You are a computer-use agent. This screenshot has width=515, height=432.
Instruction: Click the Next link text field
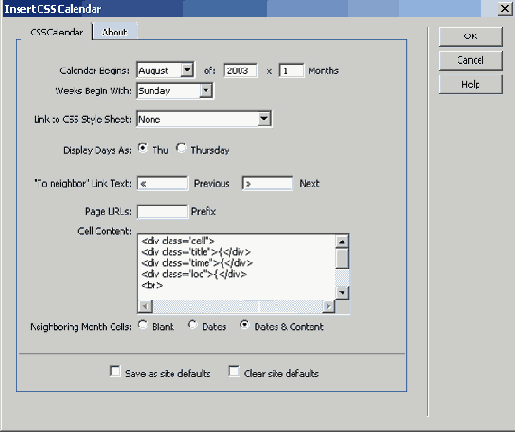pyautogui.click(x=267, y=184)
